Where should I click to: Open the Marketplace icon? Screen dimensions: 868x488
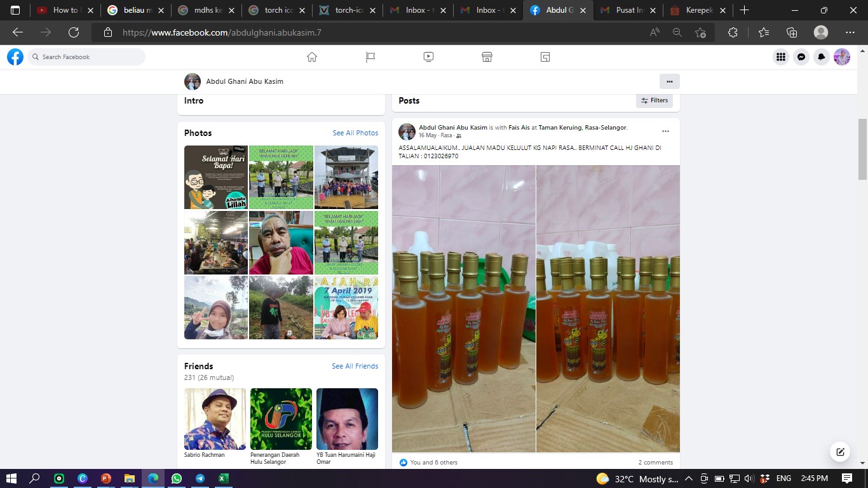point(487,57)
